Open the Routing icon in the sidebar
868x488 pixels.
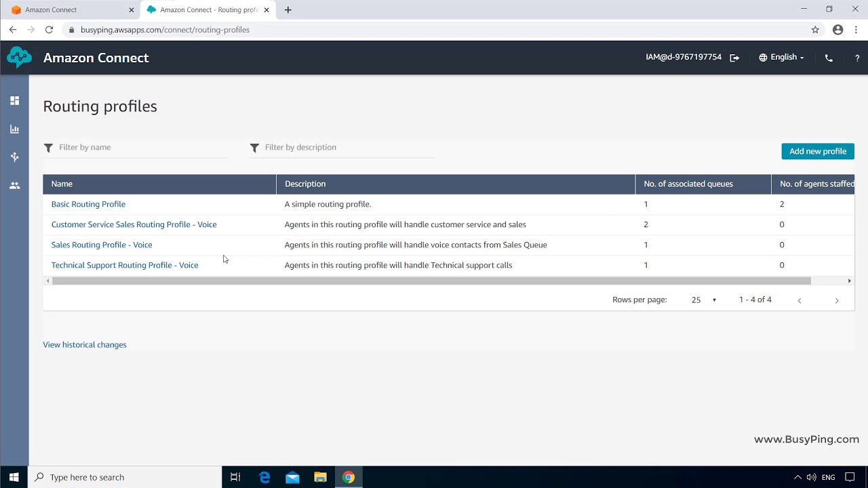(14, 157)
